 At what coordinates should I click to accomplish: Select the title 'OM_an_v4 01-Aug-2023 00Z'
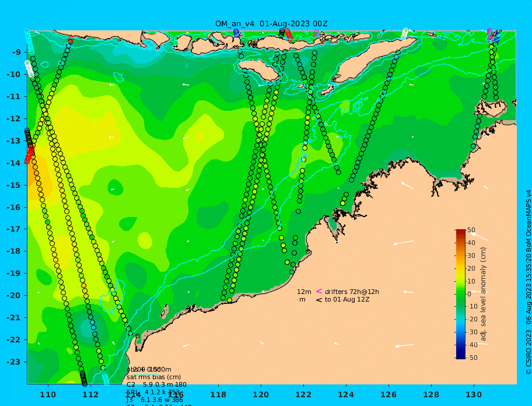[x=271, y=24]
